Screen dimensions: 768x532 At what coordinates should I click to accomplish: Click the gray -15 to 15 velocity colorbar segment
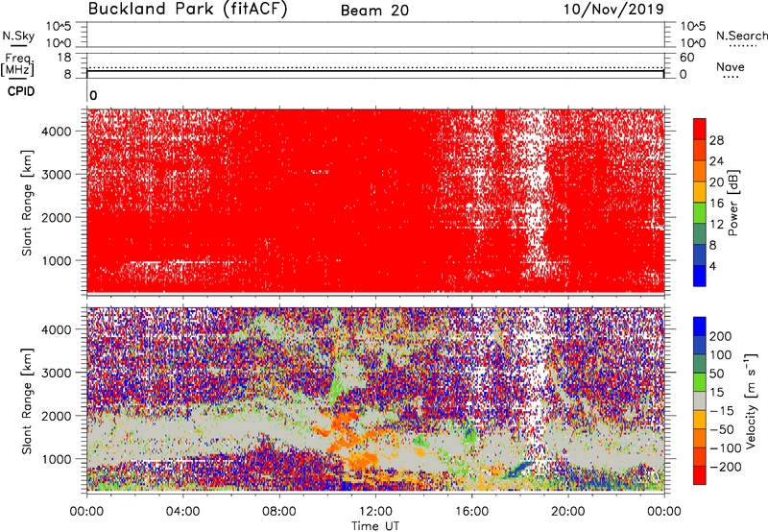tap(700, 400)
